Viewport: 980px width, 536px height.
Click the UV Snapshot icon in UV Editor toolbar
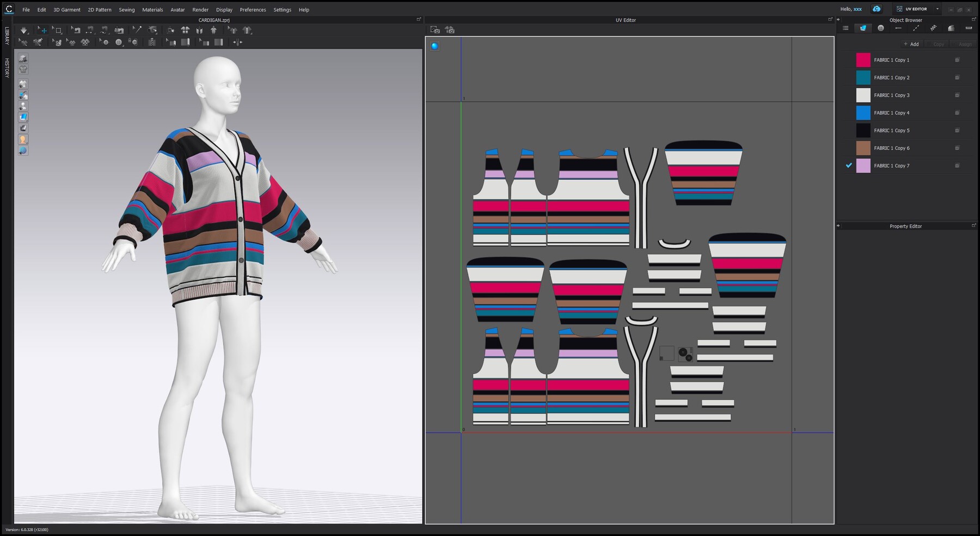[x=434, y=31]
